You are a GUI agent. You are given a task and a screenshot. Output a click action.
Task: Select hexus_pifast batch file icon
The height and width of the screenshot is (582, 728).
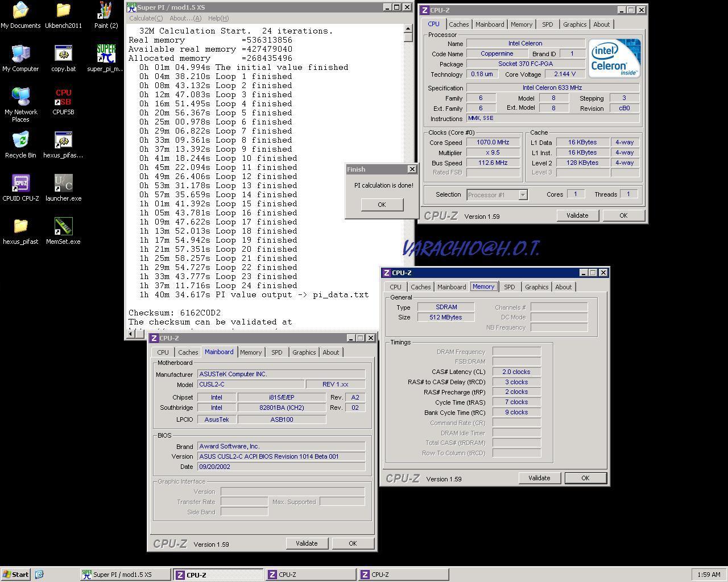(63, 145)
